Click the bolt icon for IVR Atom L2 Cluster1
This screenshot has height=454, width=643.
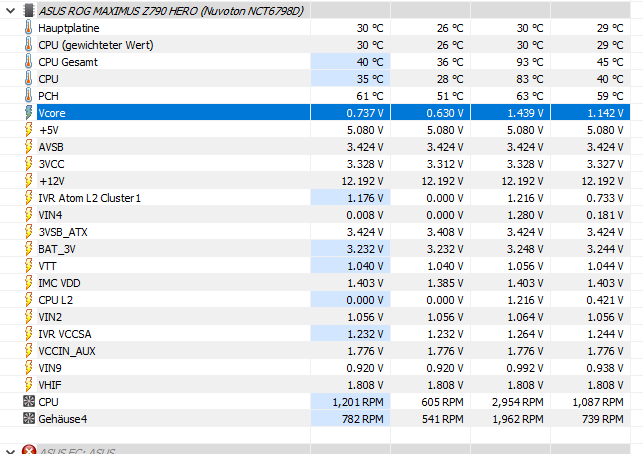(x=29, y=198)
